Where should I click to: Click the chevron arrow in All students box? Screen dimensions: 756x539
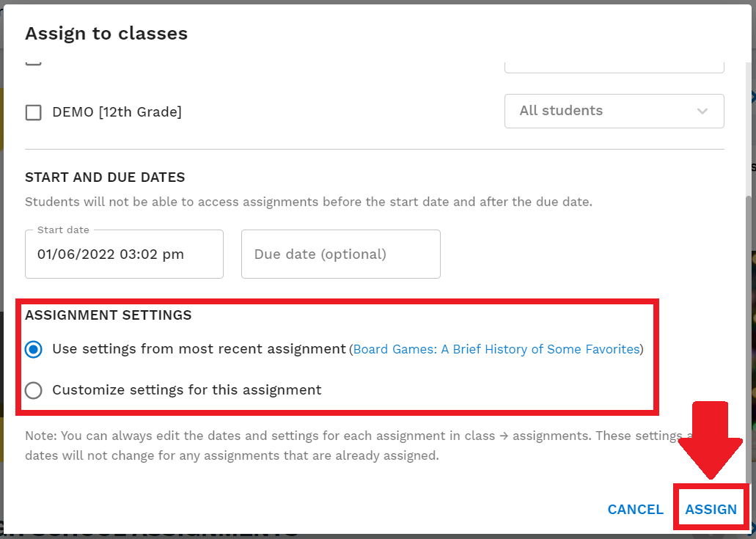(702, 111)
